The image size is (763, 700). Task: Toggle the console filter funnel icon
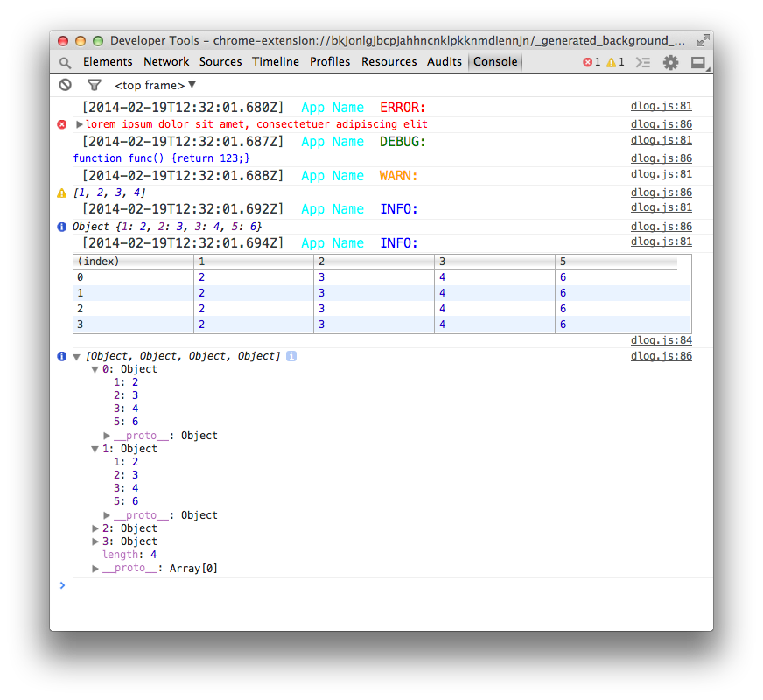coord(94,85)
